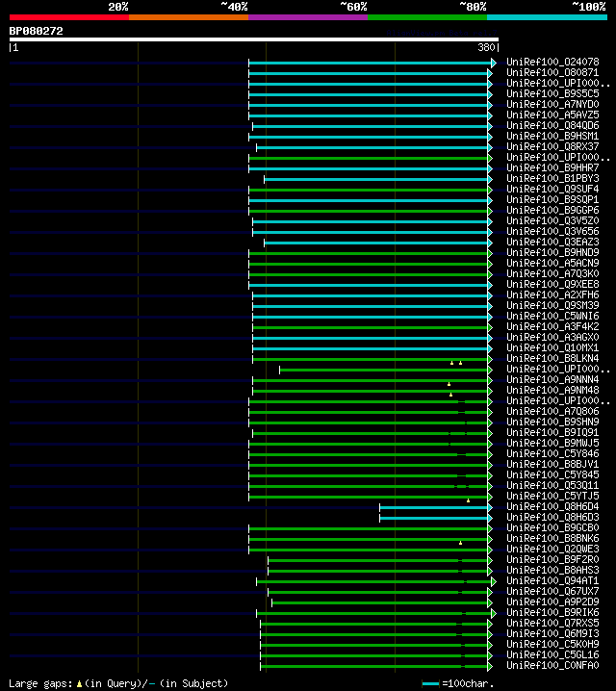Viewport: 616px width, 691px height.
Task: Click the UniRef100_Q2QWE3 hit name
Action: tap(552, 549)
